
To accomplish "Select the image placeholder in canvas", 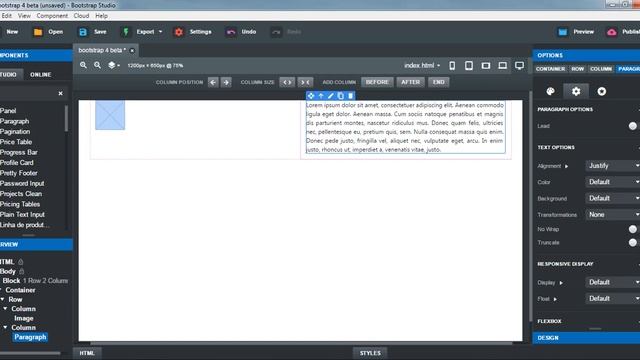I will click(110, 115).
